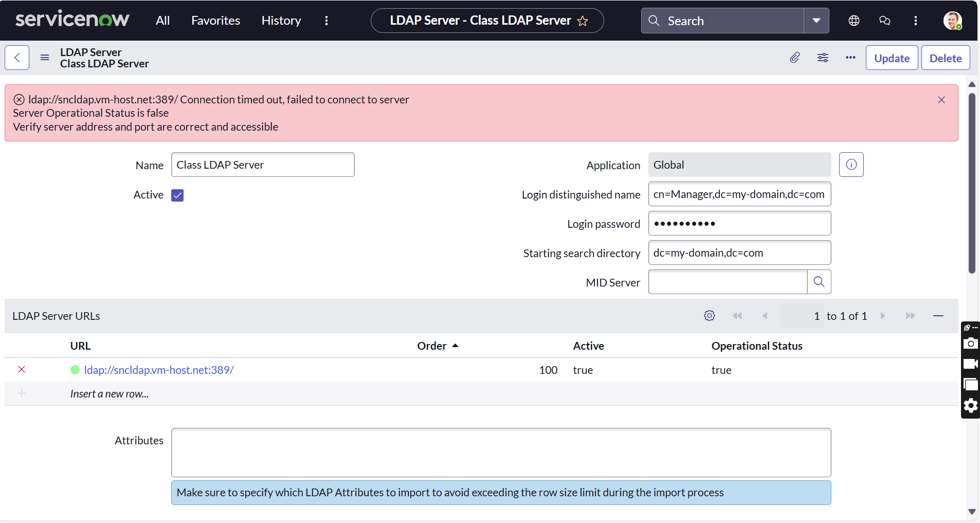
Task: Open the attachments paperclip icon
Action: [794, 58]
